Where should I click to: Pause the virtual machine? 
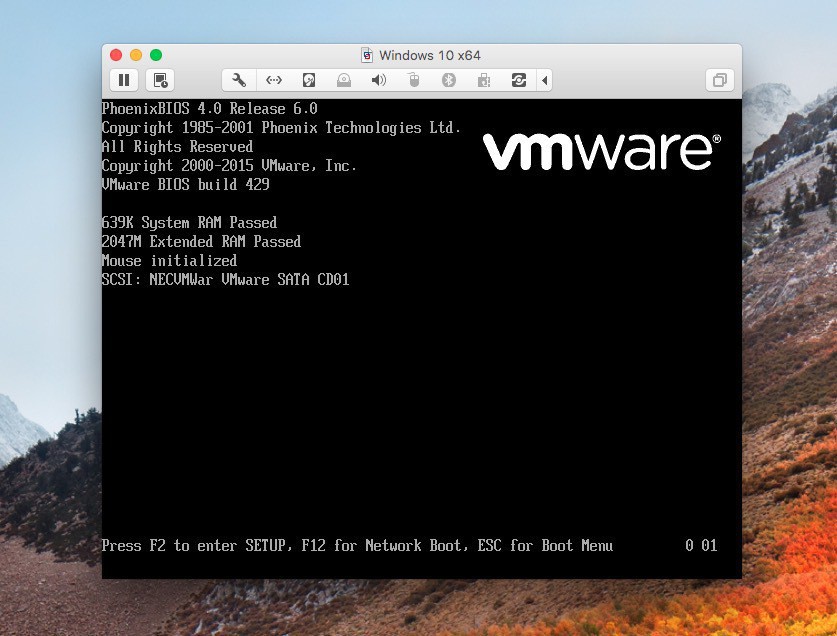(124, 80)
